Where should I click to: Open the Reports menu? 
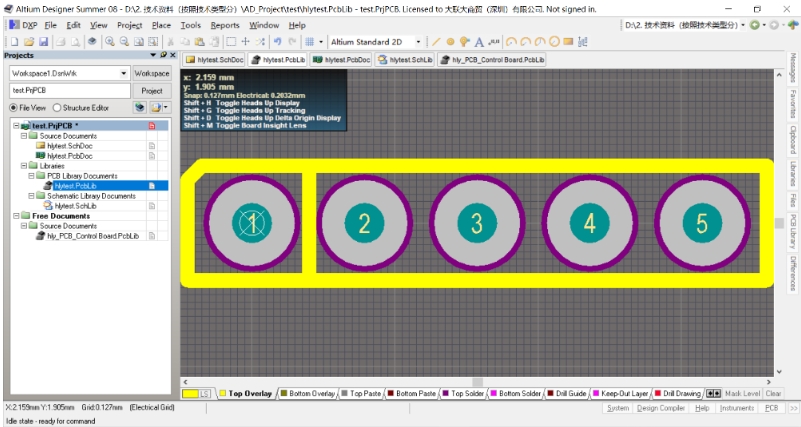tap(225, 25)
